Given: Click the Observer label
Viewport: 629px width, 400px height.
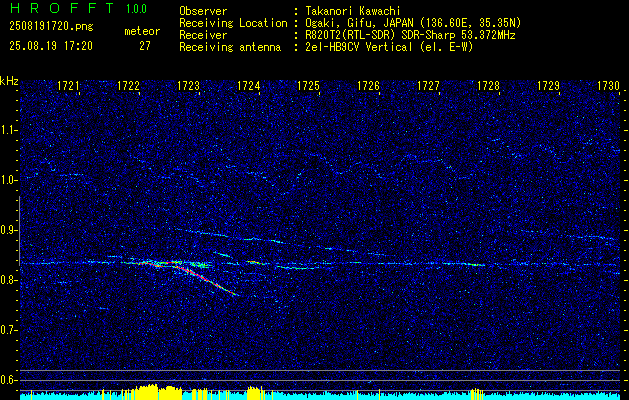Looking at the screenshot, I should point(203,11).
